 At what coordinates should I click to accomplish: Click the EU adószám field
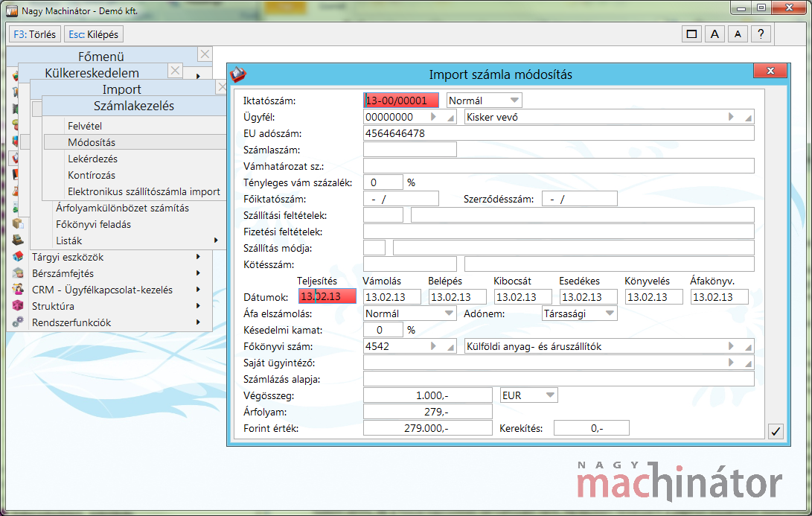coord(559,133)
